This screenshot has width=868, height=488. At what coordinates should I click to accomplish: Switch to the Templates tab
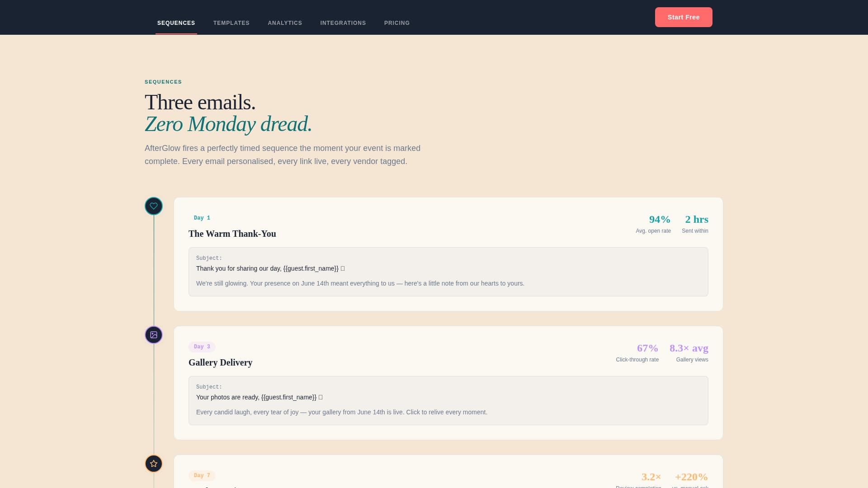click(x=231, y=23)
